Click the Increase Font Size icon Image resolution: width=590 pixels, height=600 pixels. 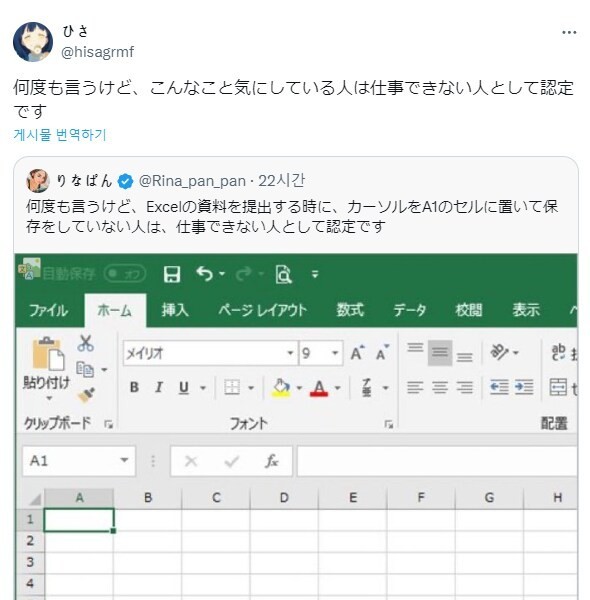[357, 353]
